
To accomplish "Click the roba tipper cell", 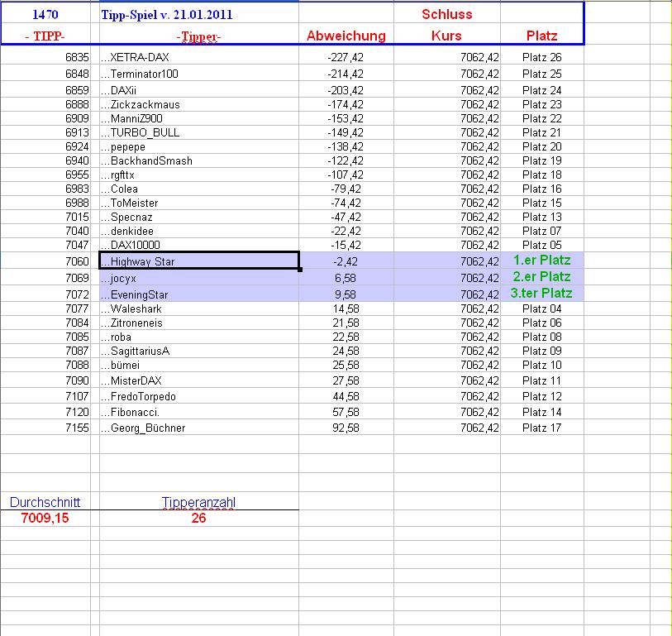I will (199, 337).
